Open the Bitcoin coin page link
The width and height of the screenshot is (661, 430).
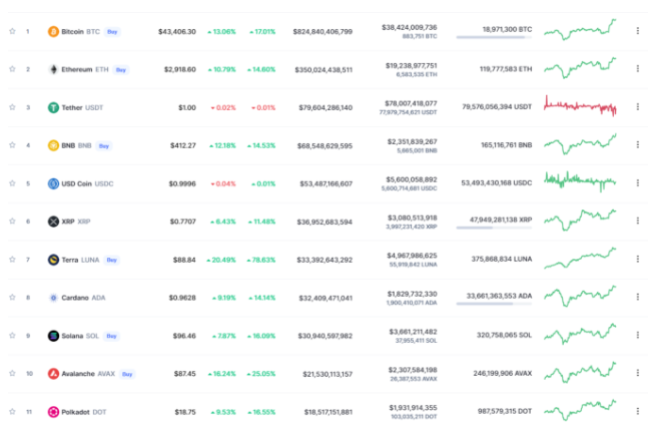[81, 32]
